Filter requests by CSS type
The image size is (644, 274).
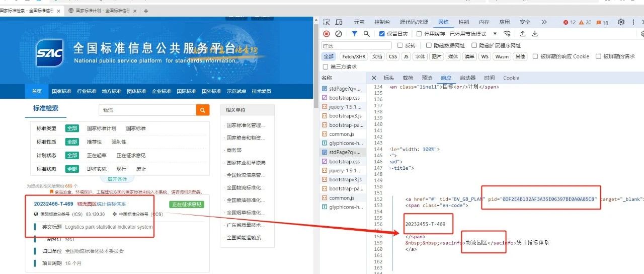(393, 56)
